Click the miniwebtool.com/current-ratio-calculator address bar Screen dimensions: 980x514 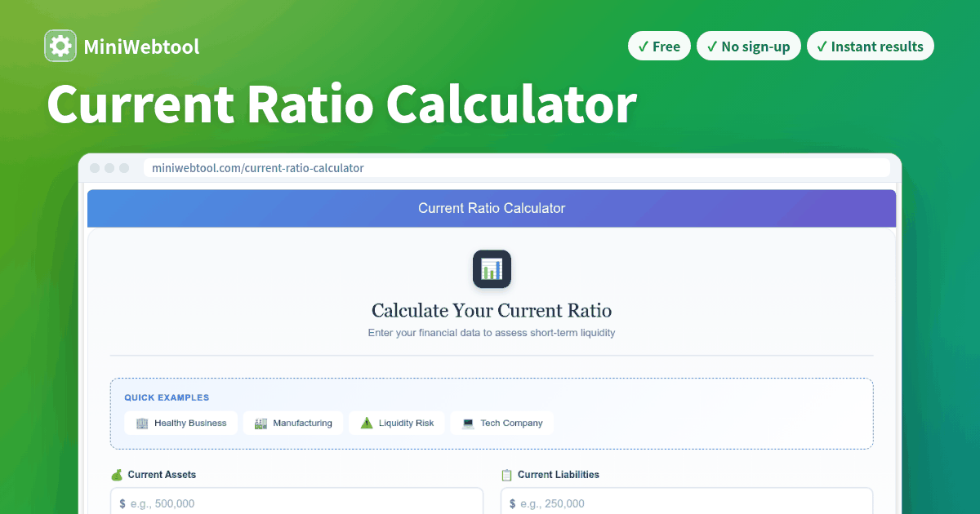click(x=517, y=168)
